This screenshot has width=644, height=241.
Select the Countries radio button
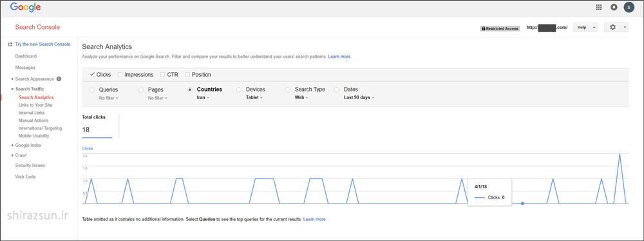[189, 90]
